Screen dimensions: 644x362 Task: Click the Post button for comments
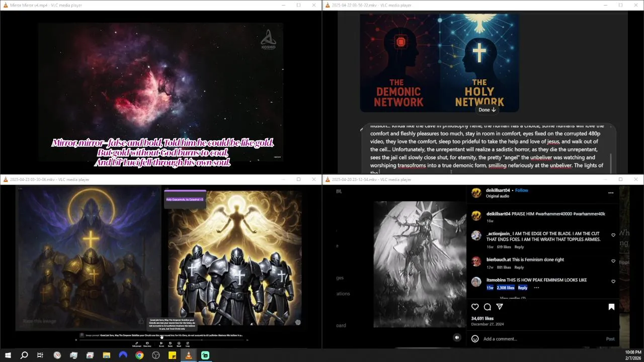(610, 339)
